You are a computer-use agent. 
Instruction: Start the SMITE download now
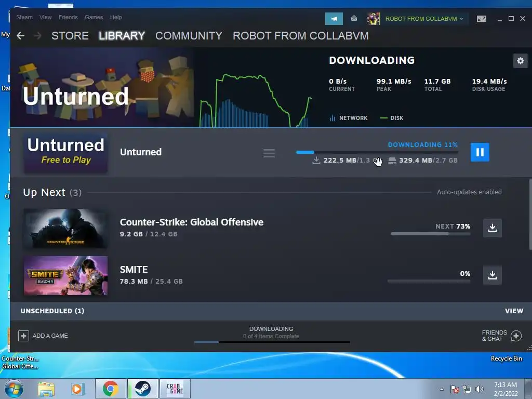click(x=493, y=275)
